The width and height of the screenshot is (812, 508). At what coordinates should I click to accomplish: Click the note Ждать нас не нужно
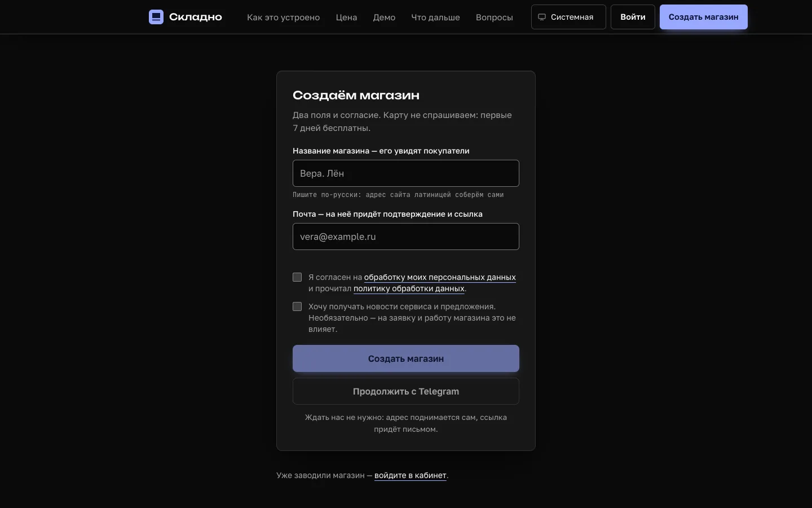point(406,423)
